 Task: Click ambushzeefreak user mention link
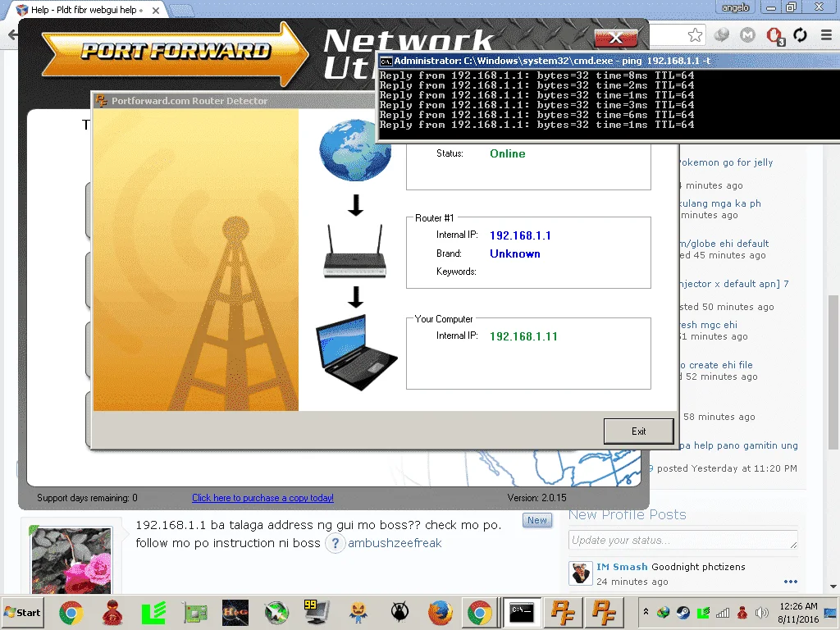pos(395,543)
